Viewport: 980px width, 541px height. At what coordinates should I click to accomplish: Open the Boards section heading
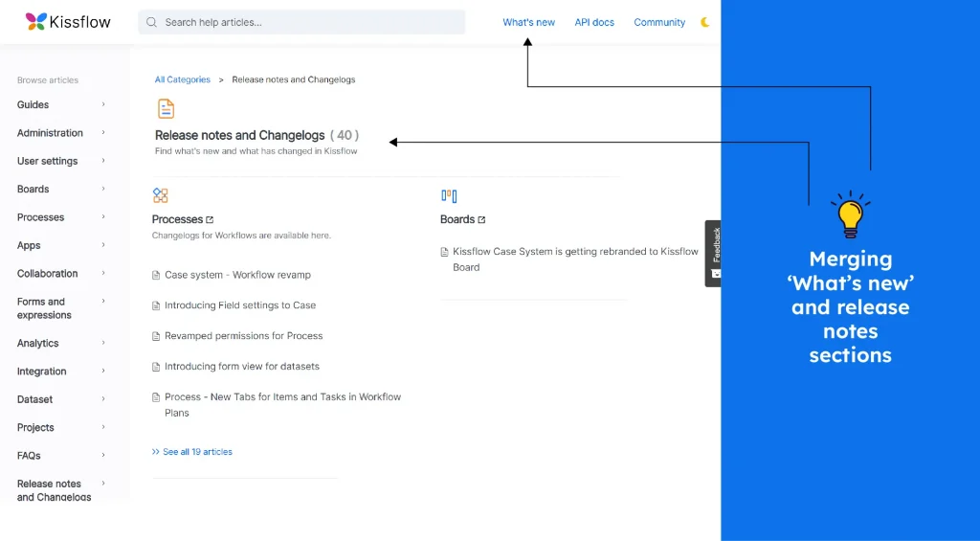457,219
